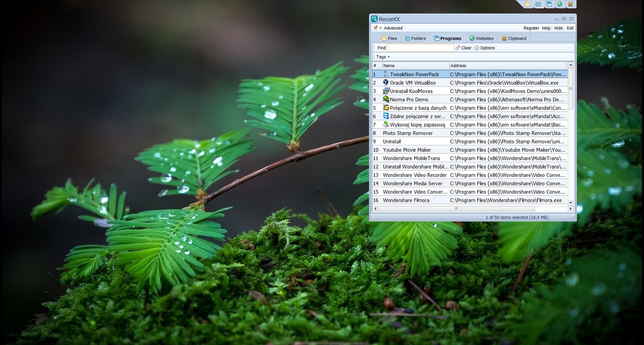Click the vertical scrollbar down arrow
644x345 pixels.
(x=571, y=203)
